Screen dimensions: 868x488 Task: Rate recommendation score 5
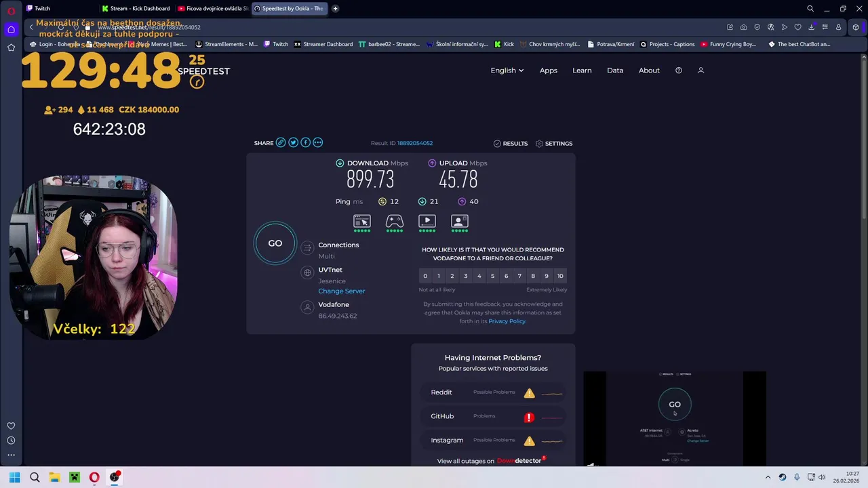coord(492,276)
